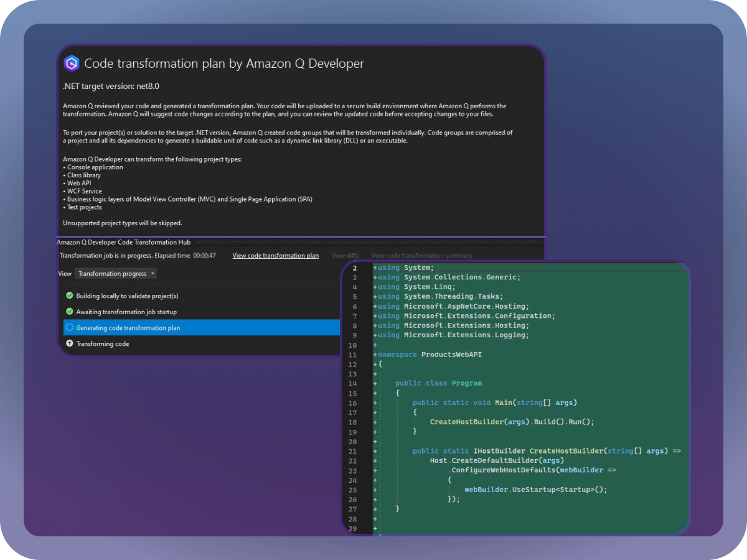The height and width of the screenshot is (560, 747).
Task: Click the Amazon Q Developer Code Transformation Hub title bar
Action: (x=123, y=242)
